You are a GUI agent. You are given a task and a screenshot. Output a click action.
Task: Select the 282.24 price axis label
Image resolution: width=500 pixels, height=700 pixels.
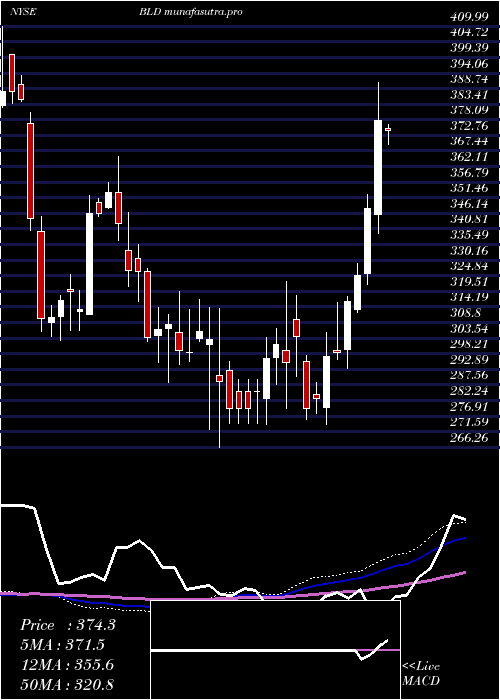(468, 391)
